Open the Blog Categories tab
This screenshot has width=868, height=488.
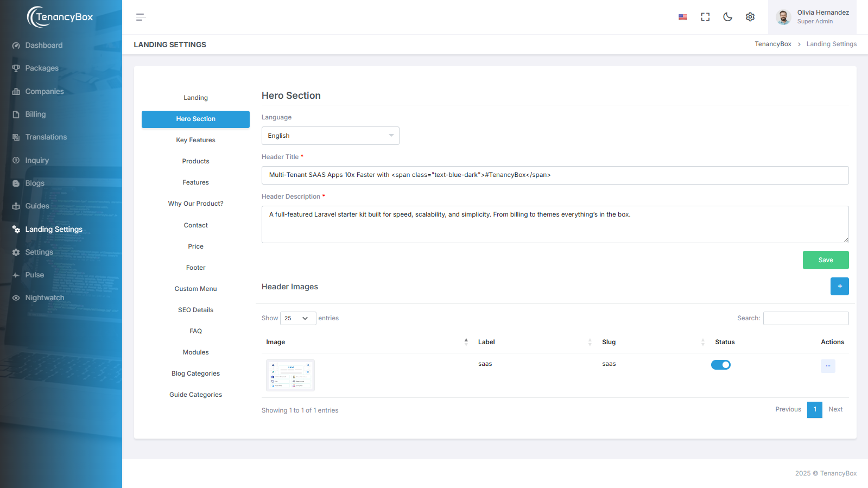point(195,374)
